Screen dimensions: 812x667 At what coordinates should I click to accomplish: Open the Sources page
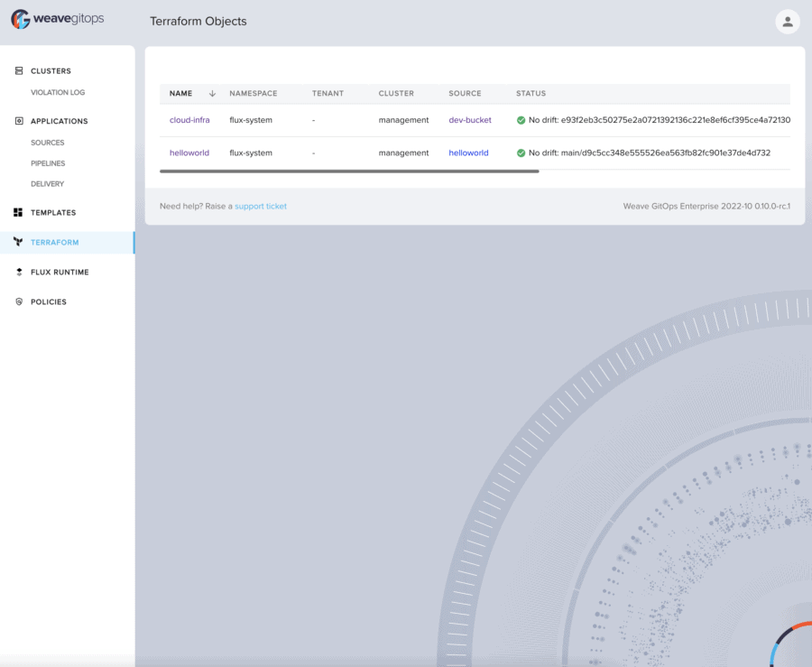pos(46,143)
